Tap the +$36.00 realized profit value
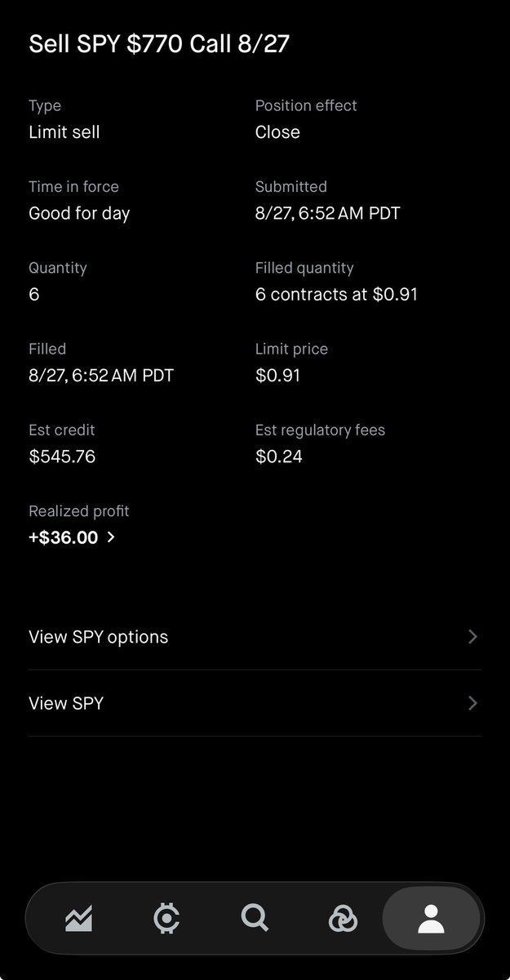The width and height of the screenshot is (510, 980). [x=64, y=537]
